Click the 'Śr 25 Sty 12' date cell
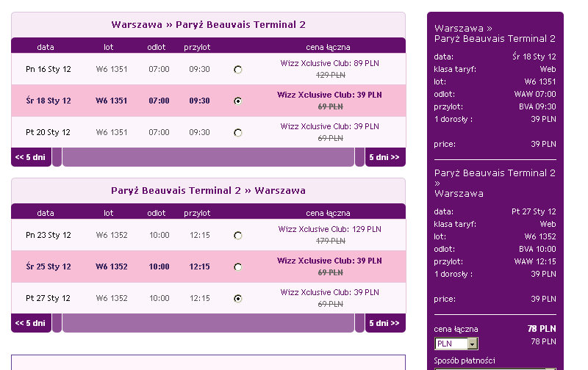The height and width of the screenshot is (370, 588). point(49,266)
